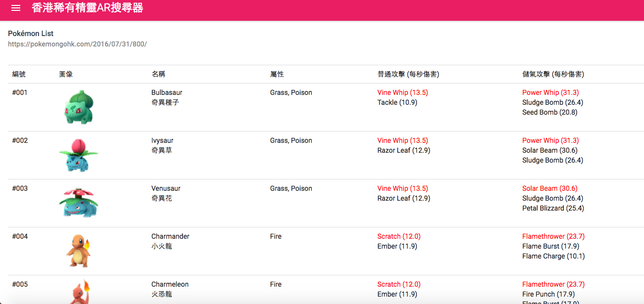
Task: Click the 編號 column header
Action: tap(19, 74)
